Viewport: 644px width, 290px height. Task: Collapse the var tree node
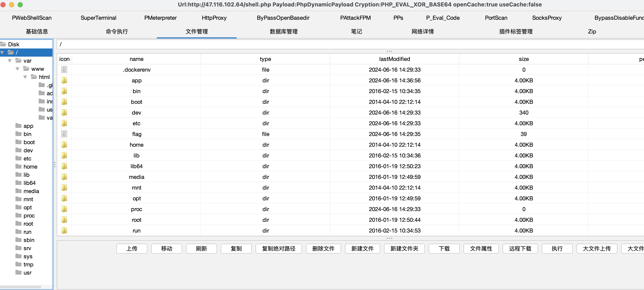[10, 61]
